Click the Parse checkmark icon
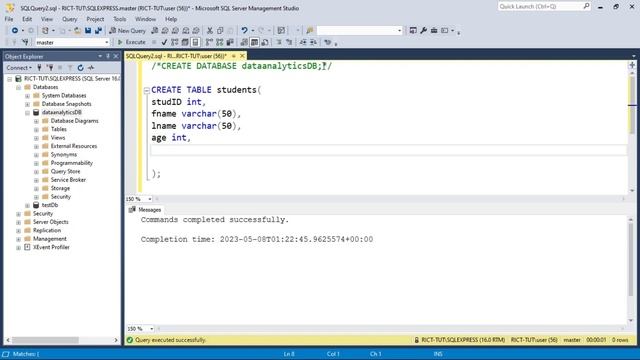This screenshot has height=360, width=640. coord(164,42)
